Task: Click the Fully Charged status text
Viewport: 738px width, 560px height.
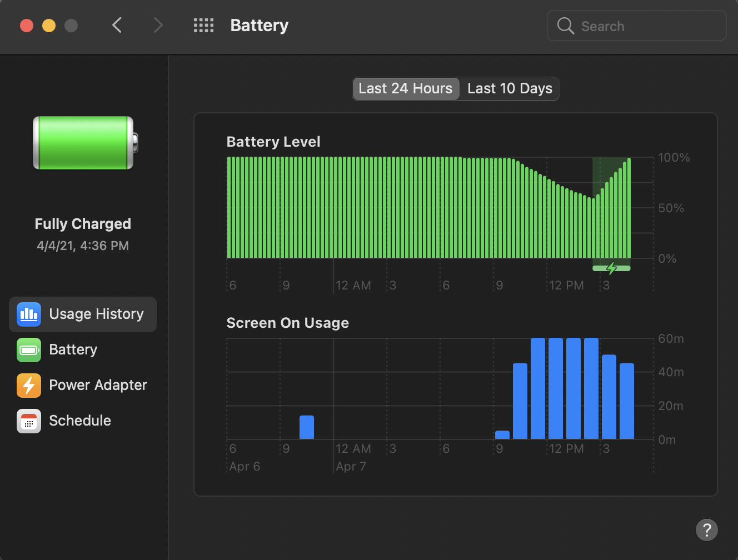Action: click(83, 224)
